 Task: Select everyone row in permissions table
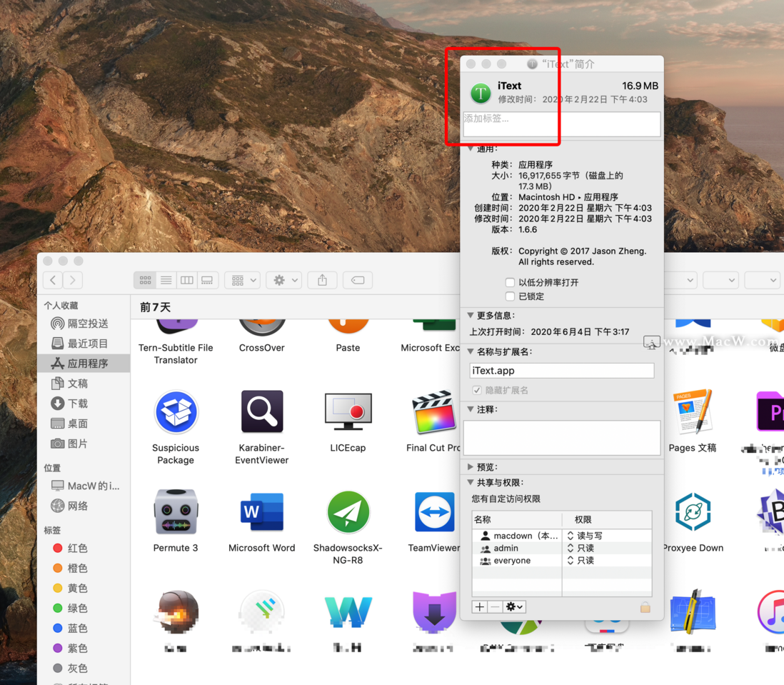[x=562, y=561]
